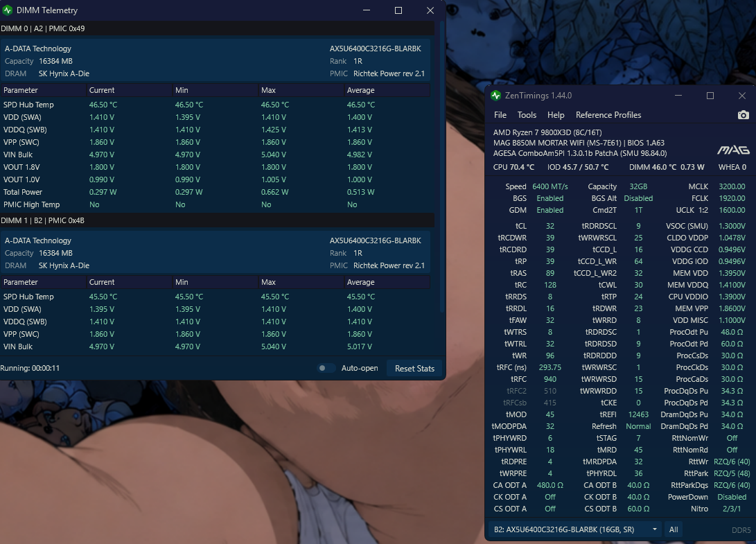Open the Reference Profiles menu
The height and width of the screenshot is (544, 756).
pos(608,115)
